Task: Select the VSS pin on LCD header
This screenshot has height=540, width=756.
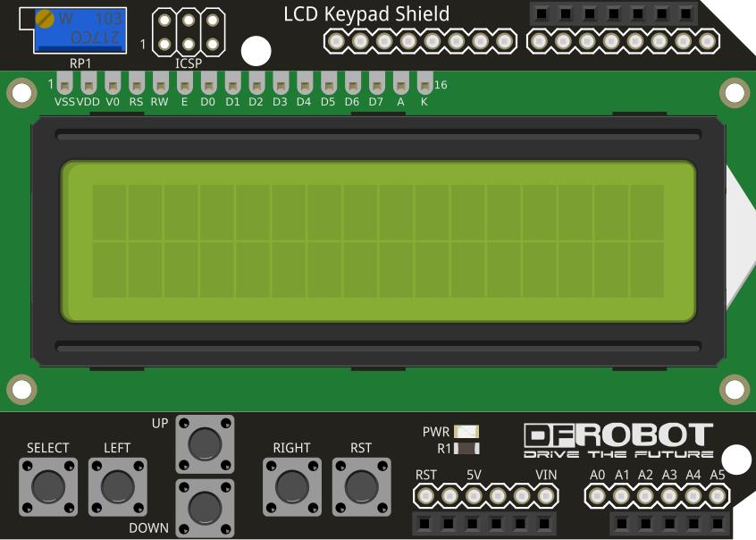Action: point(64,83)
